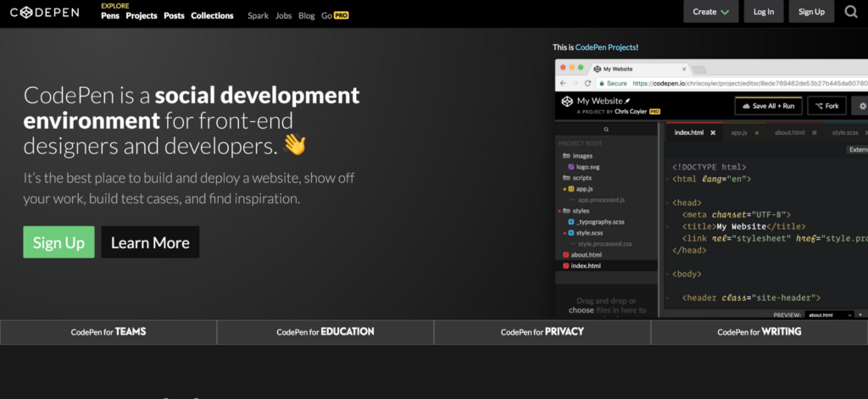Click the CodePen logo in the header
Image resolution: width=868 pixels, height=399 pixels.
(45, 12)
